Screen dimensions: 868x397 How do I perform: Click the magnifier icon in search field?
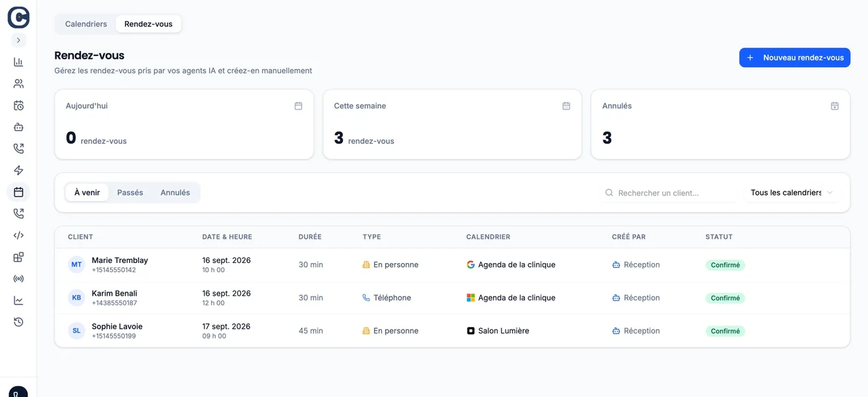609,193
